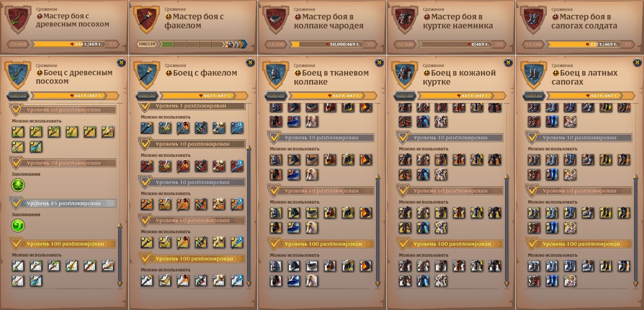Click the Боец в тканевом колпаке shield emblem
Screen dimensions: 644x310
pos(275,75)
